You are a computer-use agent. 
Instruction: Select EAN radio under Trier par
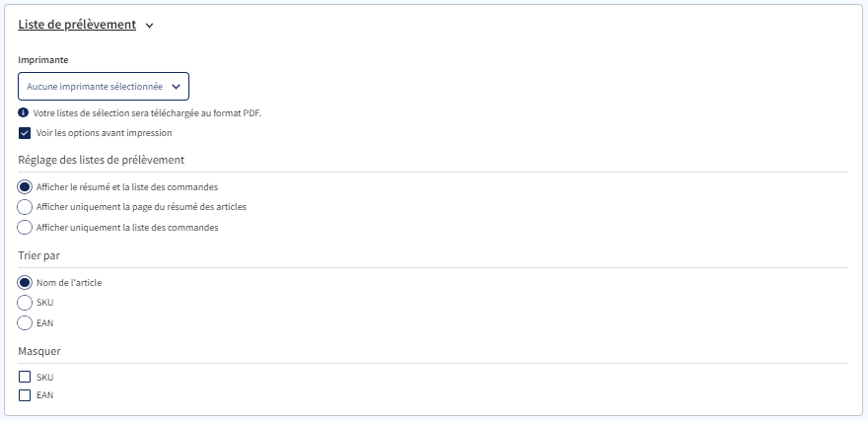pyautogui.click(x=25, y=322)
